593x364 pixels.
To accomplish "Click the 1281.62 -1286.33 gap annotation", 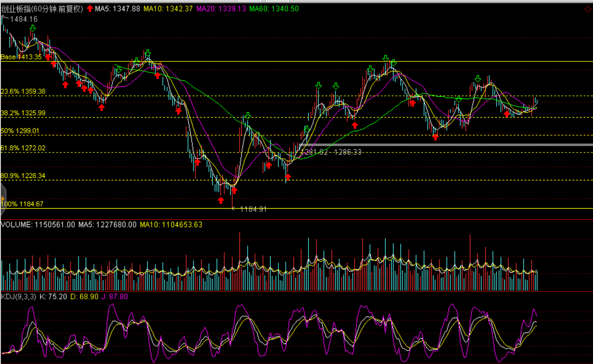I will tap(331, 152).
